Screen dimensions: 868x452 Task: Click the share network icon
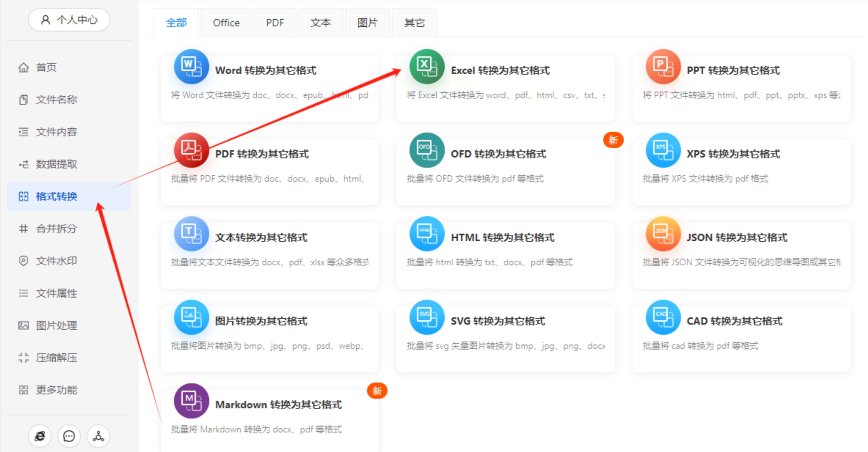tap(98, 436)
